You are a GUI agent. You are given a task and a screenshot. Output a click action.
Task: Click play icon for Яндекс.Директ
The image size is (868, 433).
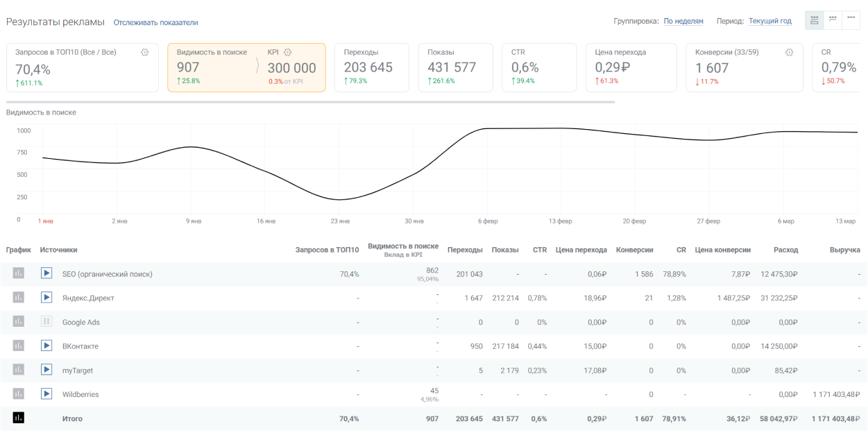[x=46, y=298]
